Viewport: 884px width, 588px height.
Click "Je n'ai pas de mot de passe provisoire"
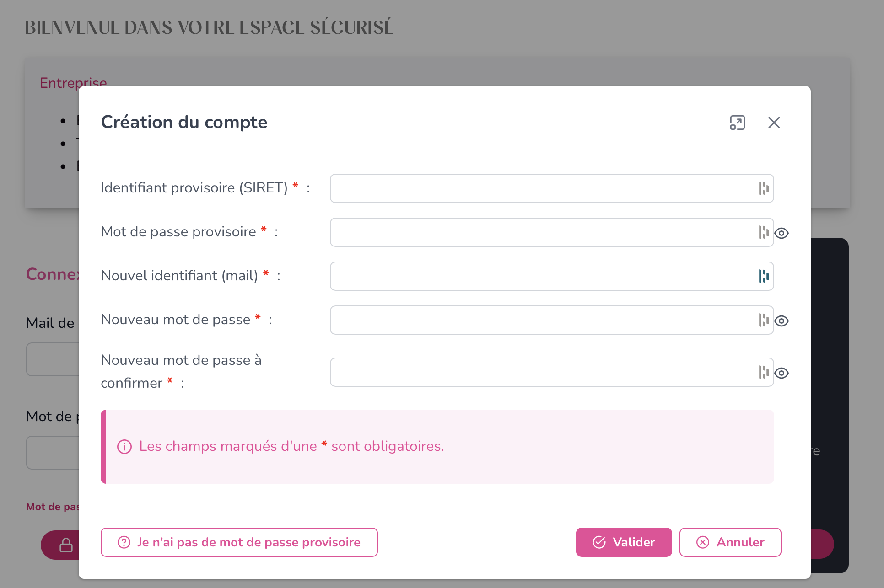click(x=239, y=542)
